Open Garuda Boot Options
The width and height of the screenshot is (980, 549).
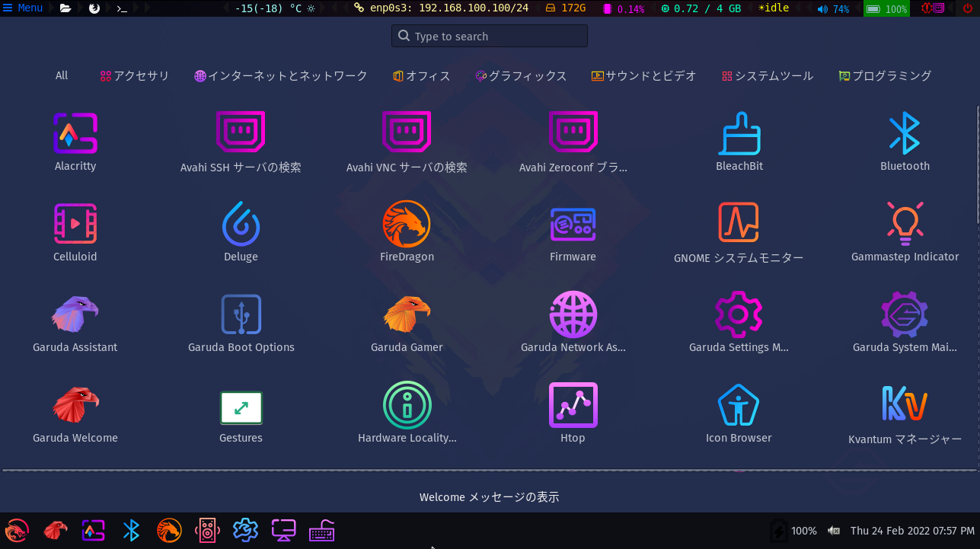point(241,323)
